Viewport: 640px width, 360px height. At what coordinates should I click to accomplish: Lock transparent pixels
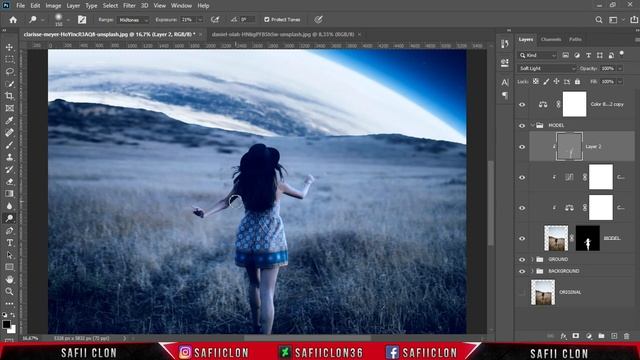[536, 82]
